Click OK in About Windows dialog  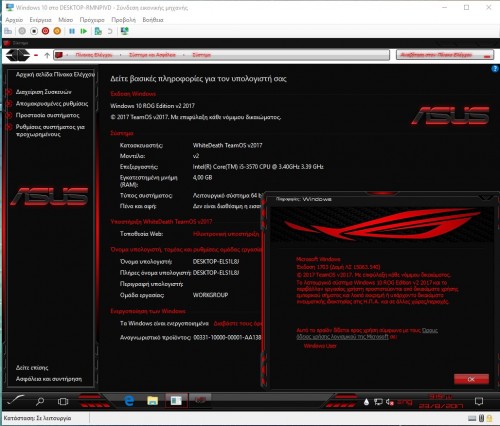471,379
